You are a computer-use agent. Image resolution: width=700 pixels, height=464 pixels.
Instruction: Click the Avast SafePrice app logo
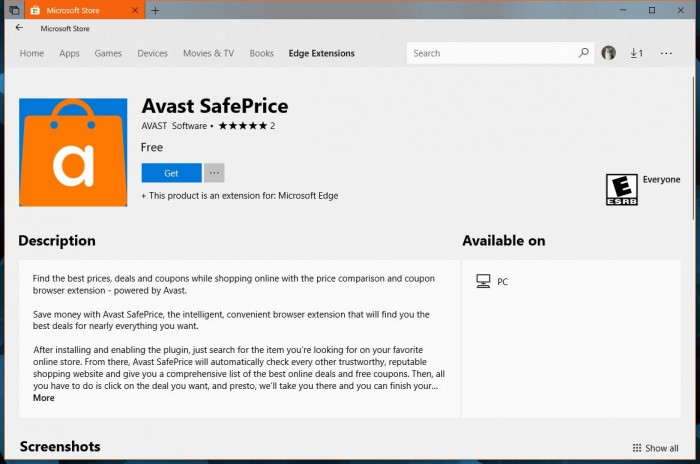[x=73, y=151]
